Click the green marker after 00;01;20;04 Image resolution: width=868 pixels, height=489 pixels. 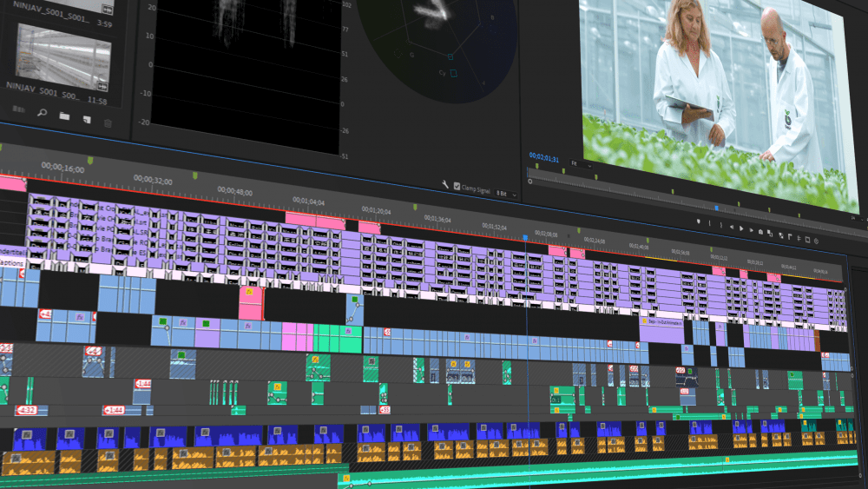(415, 207)
